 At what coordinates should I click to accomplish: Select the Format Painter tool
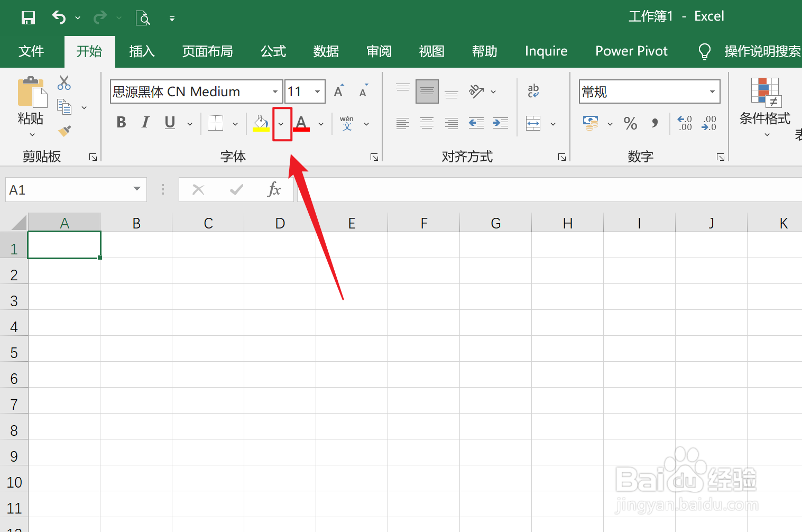(64, 131)
